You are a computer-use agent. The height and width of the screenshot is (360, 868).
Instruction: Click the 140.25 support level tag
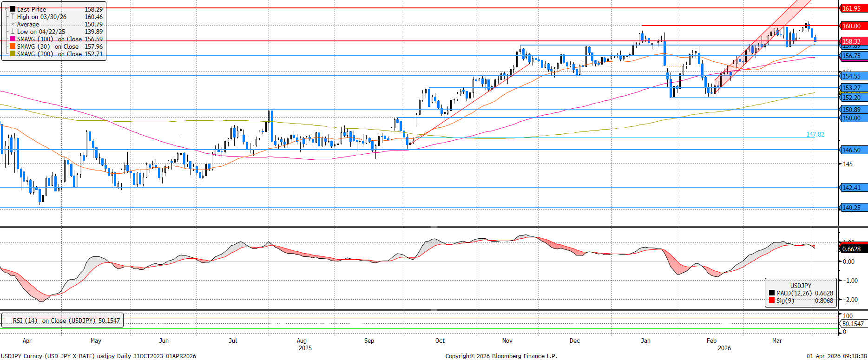(853, 208)
